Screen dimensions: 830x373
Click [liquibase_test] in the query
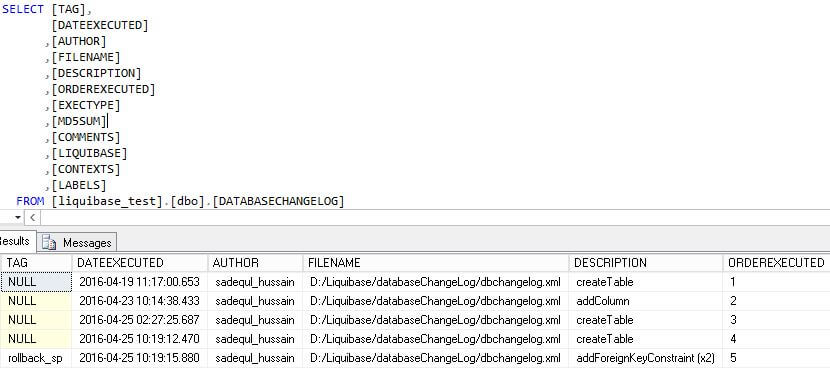(x=107, y=201)
